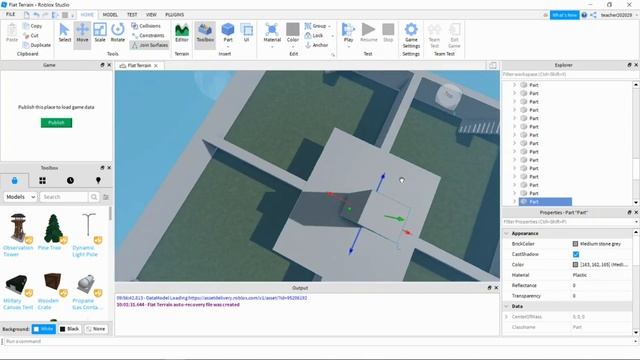640x360 pixels.
Task: Expand the first Part in Explorer
Action: click(514, 85)
